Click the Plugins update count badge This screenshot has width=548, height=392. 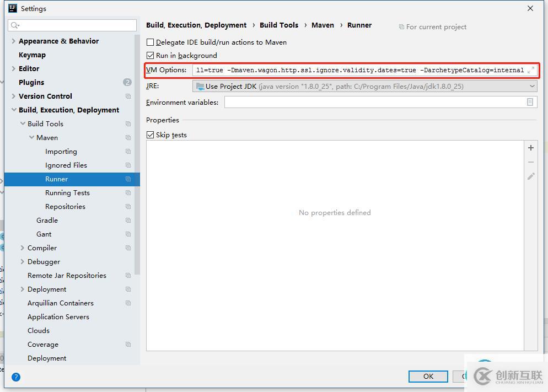click(x=127, y=82)
